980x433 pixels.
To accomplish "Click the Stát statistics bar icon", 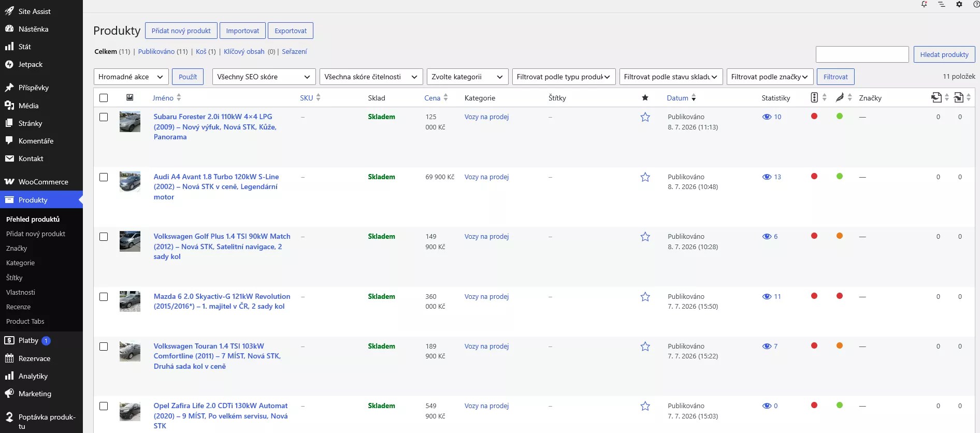I will (x=9, y=47).
